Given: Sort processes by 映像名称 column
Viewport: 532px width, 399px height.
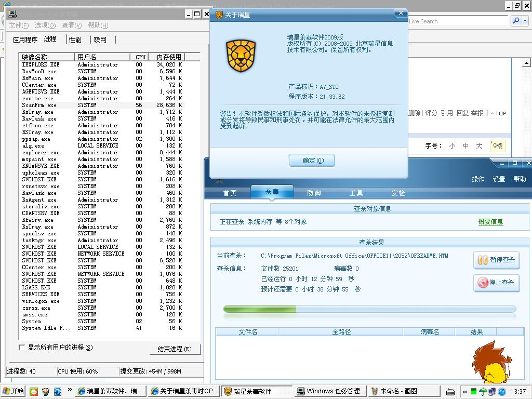Looking at the screenshot, I should tap(46, 57).
